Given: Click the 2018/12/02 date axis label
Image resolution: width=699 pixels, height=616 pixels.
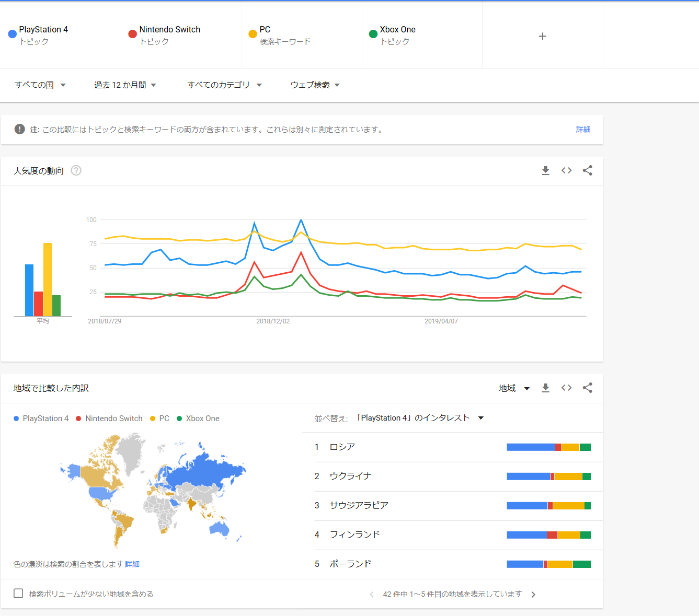Looking at the screenshot, I should [x=273, y=321].
